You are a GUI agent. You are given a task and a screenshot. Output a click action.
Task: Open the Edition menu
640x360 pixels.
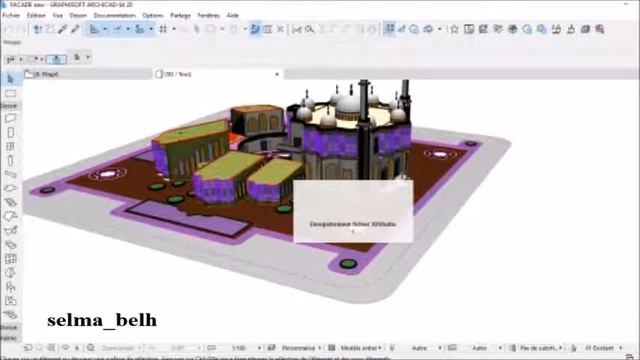pos(36,16)
